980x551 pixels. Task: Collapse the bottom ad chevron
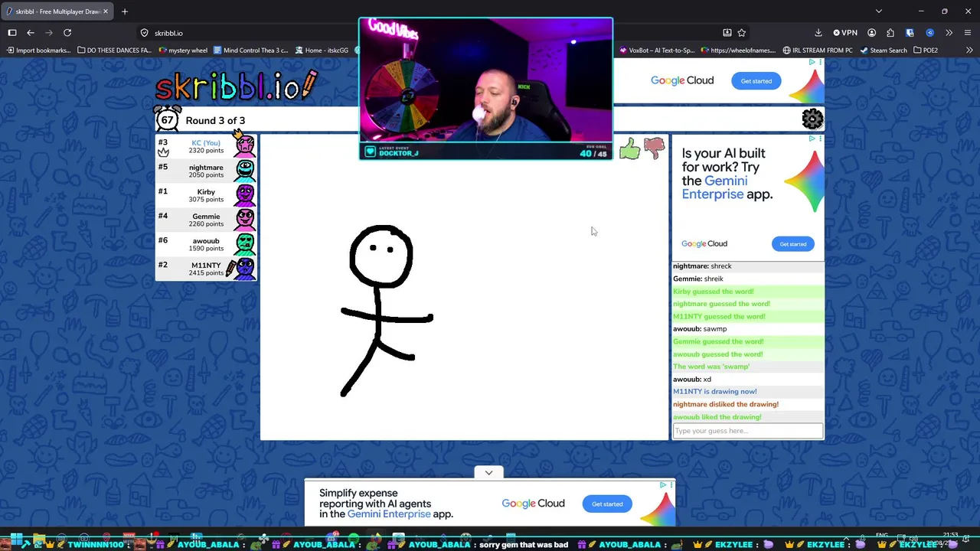click(x=488, y=473)
